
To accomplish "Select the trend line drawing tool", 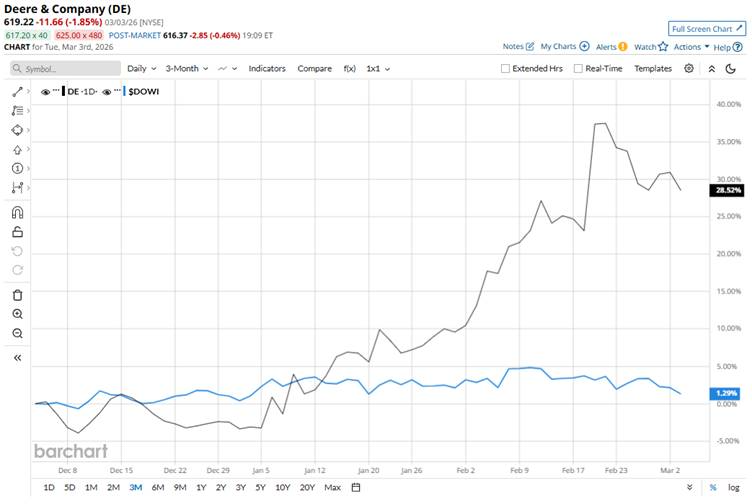I will 17,91.
